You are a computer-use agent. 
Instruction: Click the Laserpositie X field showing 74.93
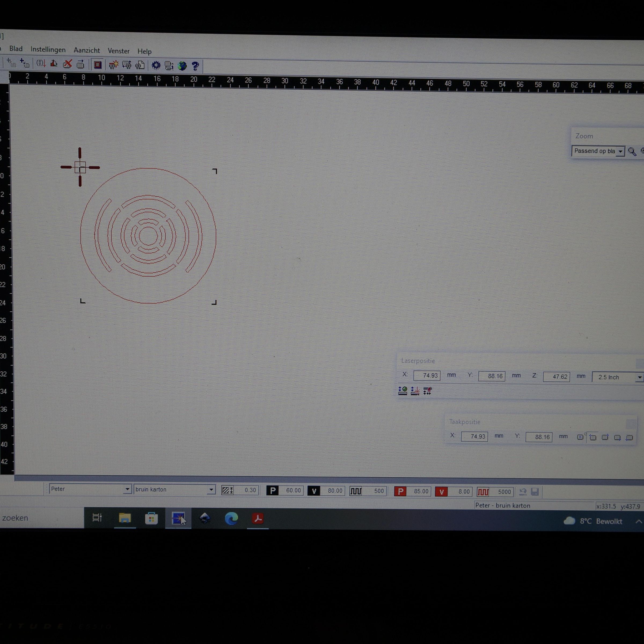[x=427, y=376]
